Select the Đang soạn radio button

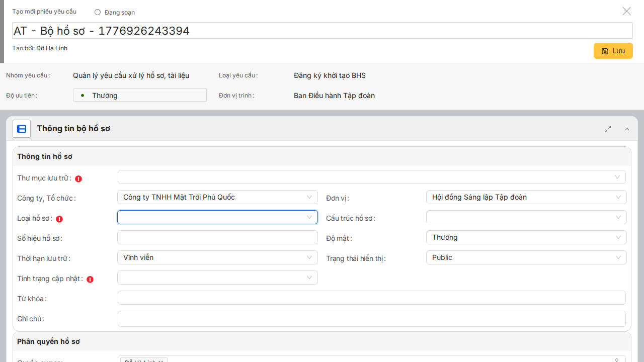98,12
